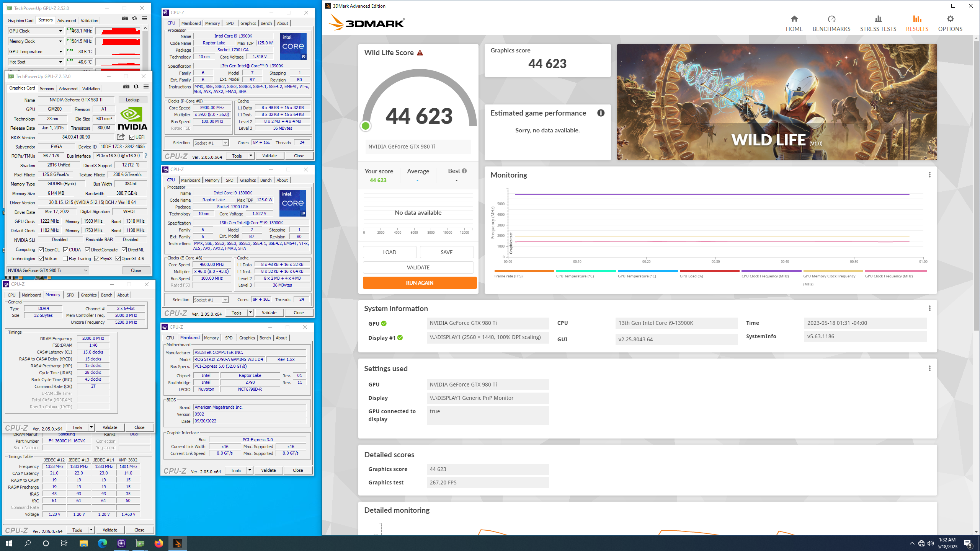Open GPU-Z Graphics Card hamburger menu
Image resolution: width=980 pixels, height=551 pixels.
(146, 86)
